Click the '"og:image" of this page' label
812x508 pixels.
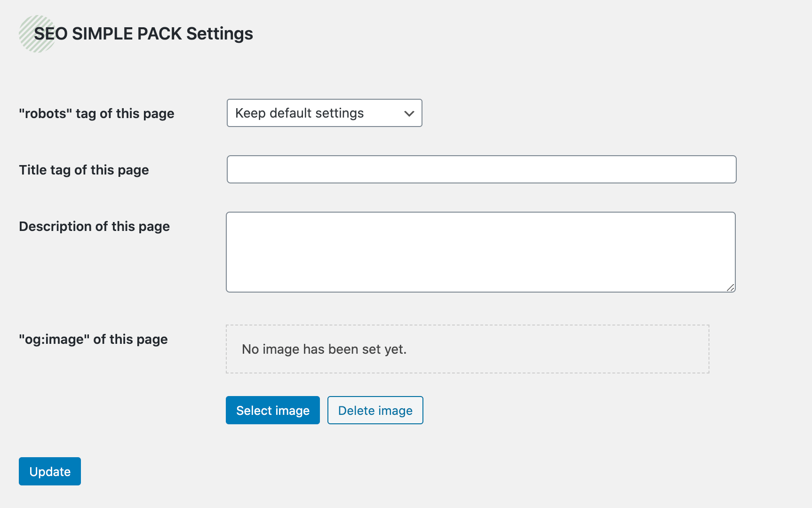(93, 339)
